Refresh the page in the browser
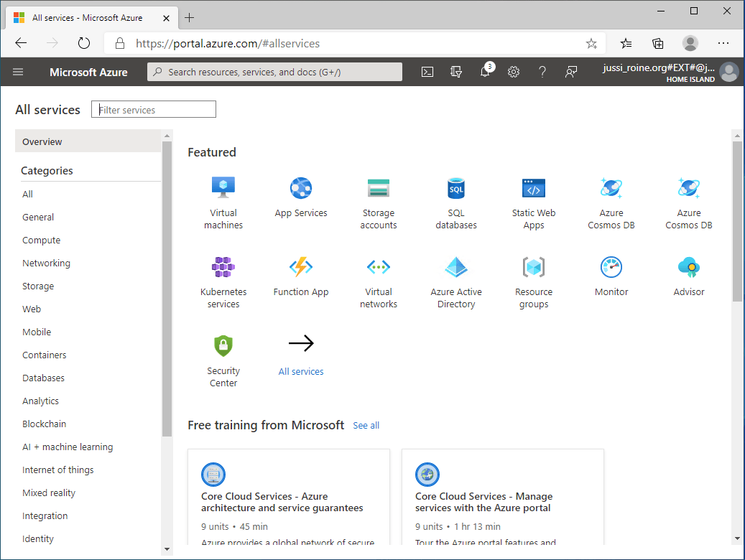 tap(83, 43)
